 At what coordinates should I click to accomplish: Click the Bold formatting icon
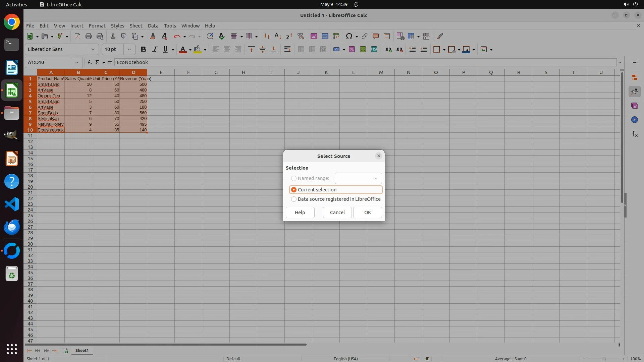pos(144,49)
